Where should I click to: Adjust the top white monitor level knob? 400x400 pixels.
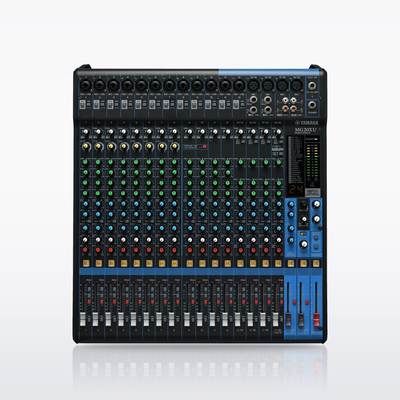(316, 204)
